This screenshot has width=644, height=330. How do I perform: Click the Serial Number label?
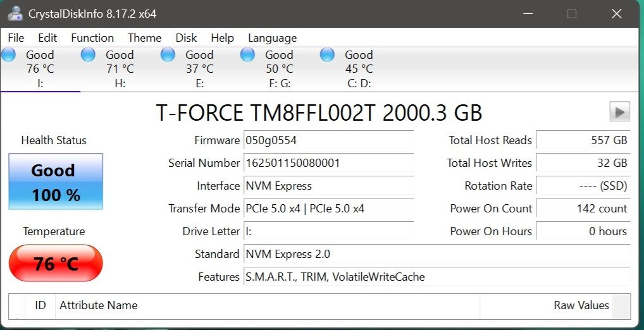coord(204,163)
